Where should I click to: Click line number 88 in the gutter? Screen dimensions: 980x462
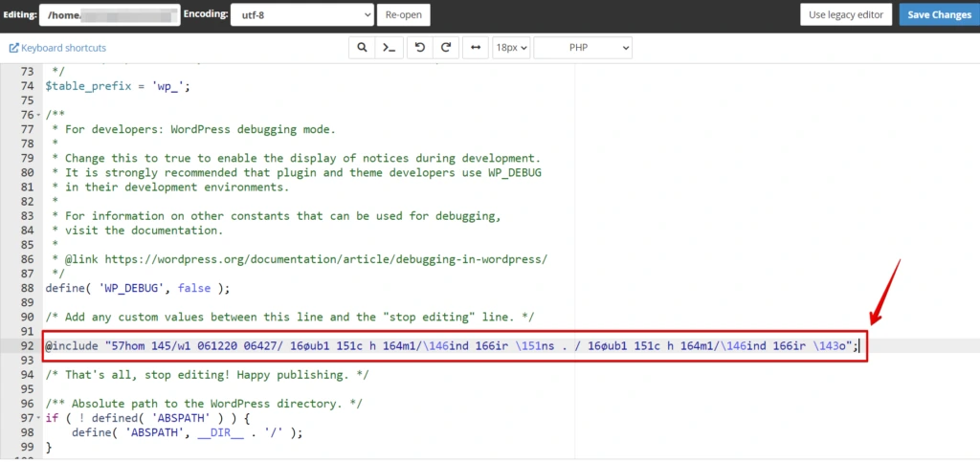click(26, 289)
